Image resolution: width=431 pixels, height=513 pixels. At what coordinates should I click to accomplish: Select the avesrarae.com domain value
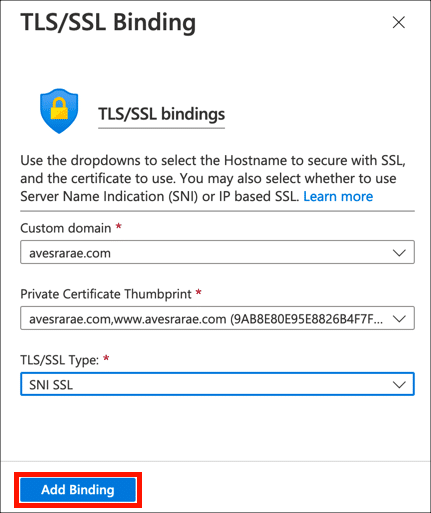click(x=70, y=253)
